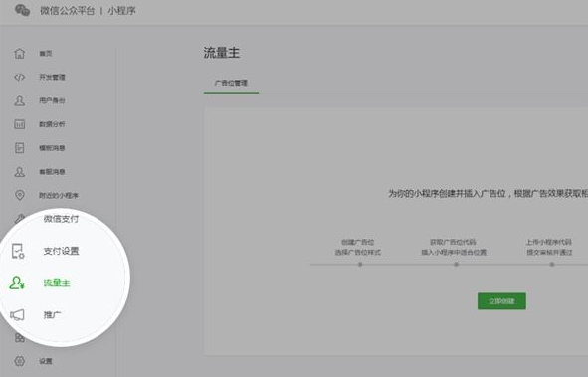Click the 推广 megaphone icon
Image resolution: width=588 pixels, height=377 pixels.
click(x=17, y=314)
